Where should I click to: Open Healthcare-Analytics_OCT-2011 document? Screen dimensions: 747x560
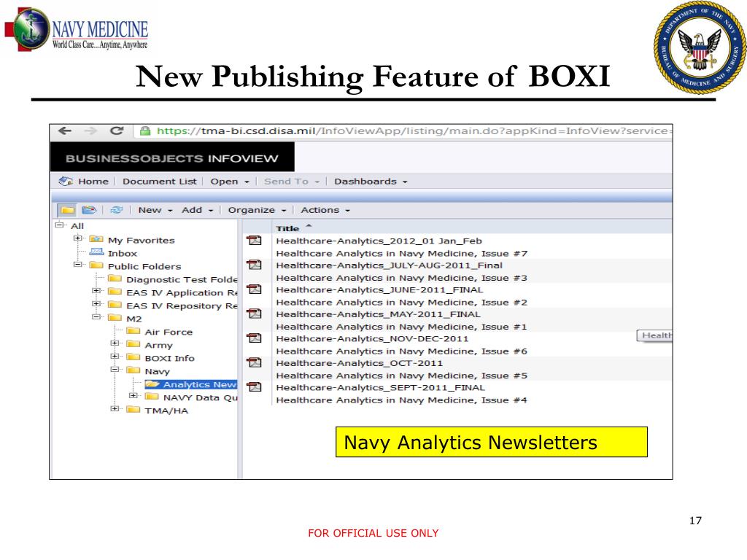click(x=359, y=363)
